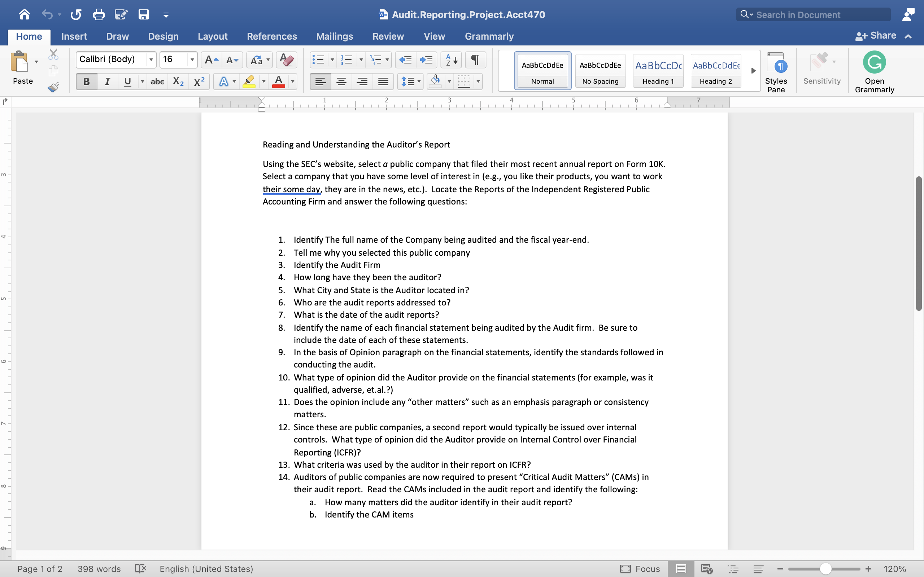This screenshot has height=577, width=924.
Task: Toggle italic formatting
Action: [x=107, y=81]
